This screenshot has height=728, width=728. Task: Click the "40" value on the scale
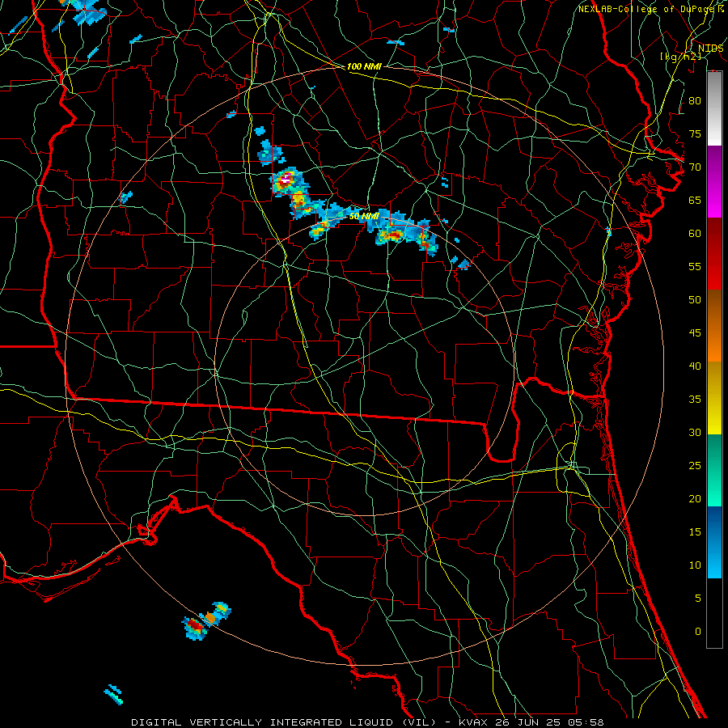(x=695, y=366)
